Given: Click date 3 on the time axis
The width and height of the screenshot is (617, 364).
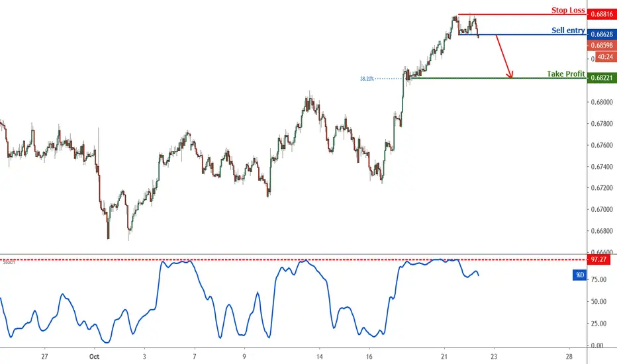Looking at the screenshot, I should [x=144, y=357].
